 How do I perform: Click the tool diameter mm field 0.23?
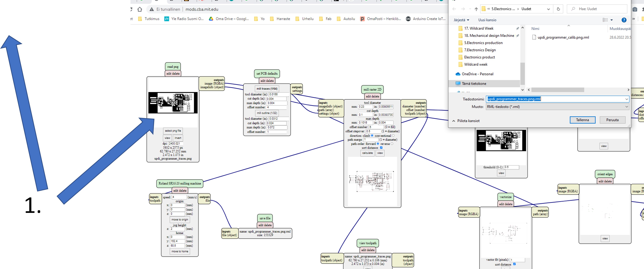(x=365, y=107)
